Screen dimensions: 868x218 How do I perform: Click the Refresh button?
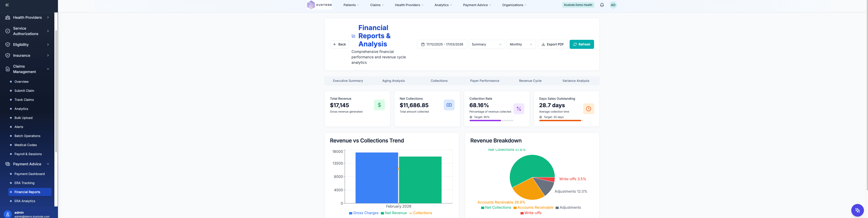pyautogui.click(x=582, y=44)
